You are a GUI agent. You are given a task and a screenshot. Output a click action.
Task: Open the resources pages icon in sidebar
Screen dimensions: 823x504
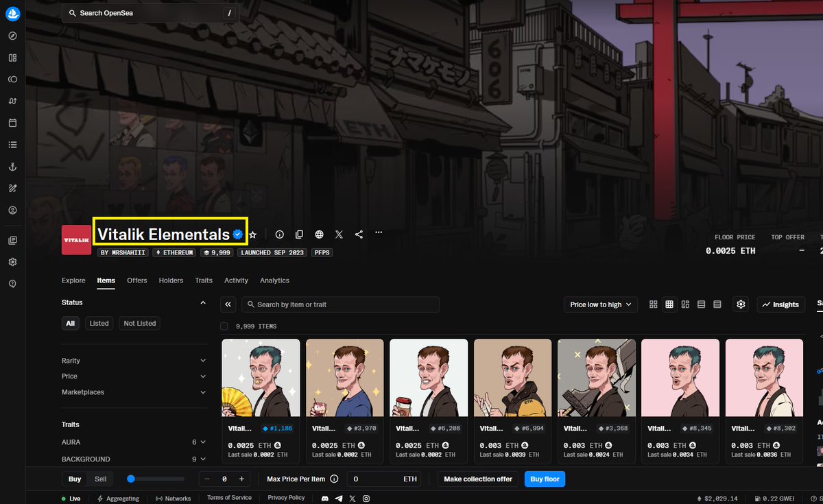[12, 240]
